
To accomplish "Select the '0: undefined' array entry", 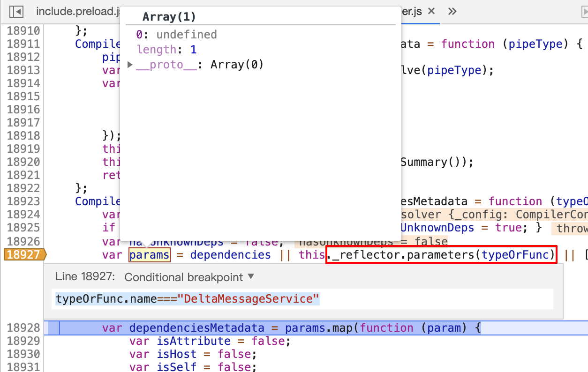I will point(176,35).
